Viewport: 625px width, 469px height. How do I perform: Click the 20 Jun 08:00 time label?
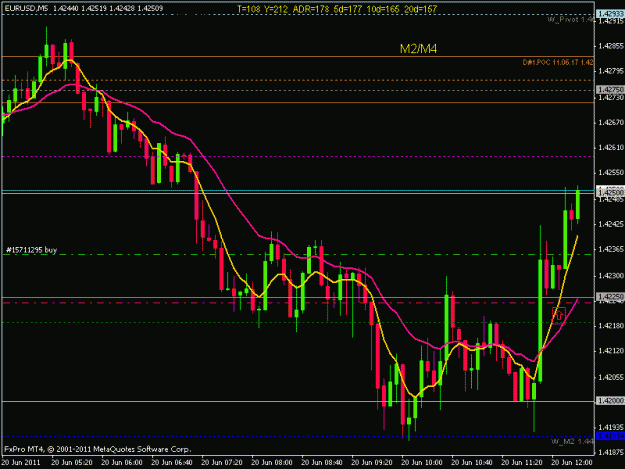pyautogui.click(x=272, y=463)
